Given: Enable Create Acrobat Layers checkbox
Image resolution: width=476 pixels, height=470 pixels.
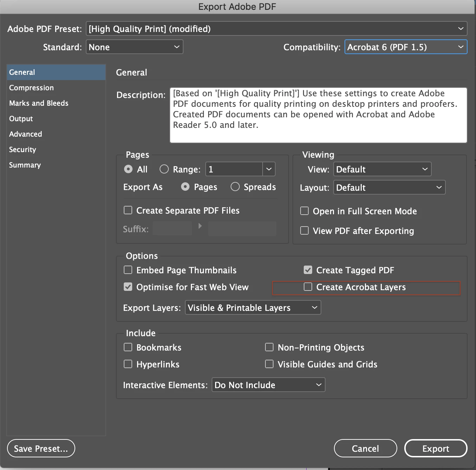Looking at the screenshot, I should click(308, 287).
